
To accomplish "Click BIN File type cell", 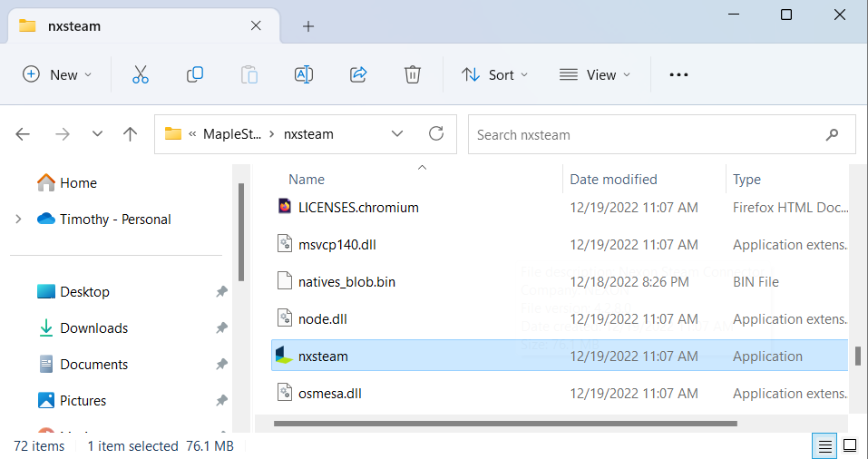I will click(x=756, y=282).
